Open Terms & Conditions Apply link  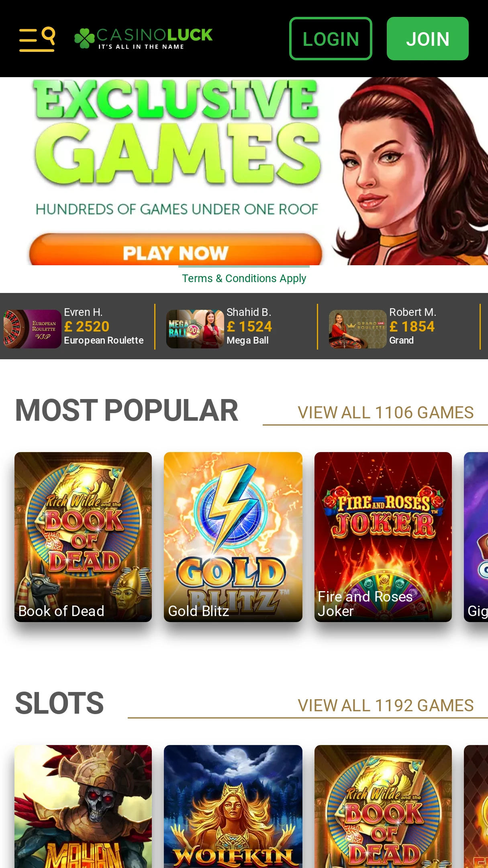(244, 278)
